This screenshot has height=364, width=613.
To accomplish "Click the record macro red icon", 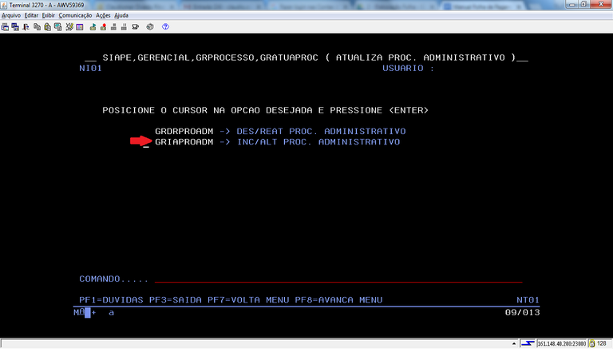I will (x=103, y=27).
